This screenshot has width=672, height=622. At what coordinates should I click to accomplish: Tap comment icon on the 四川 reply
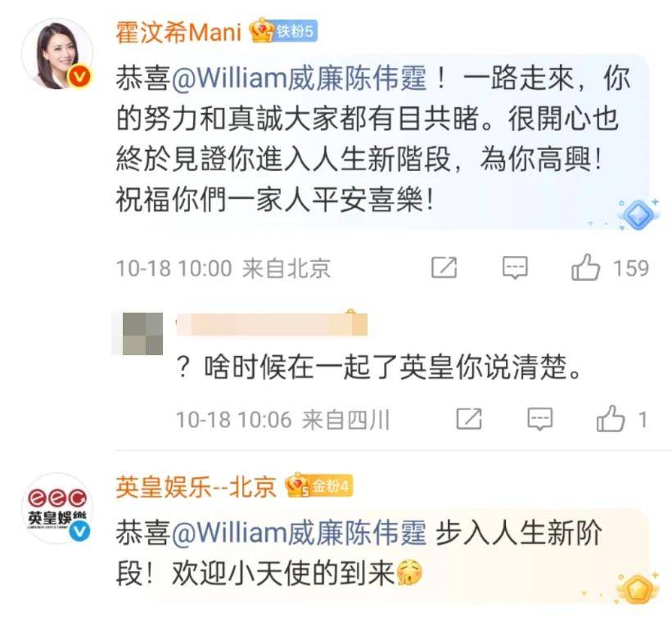(x=540, y=419)
